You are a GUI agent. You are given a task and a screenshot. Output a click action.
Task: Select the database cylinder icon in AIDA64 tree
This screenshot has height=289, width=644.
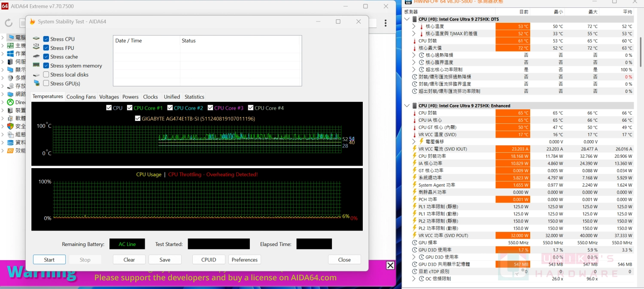(x=10, y=142)
